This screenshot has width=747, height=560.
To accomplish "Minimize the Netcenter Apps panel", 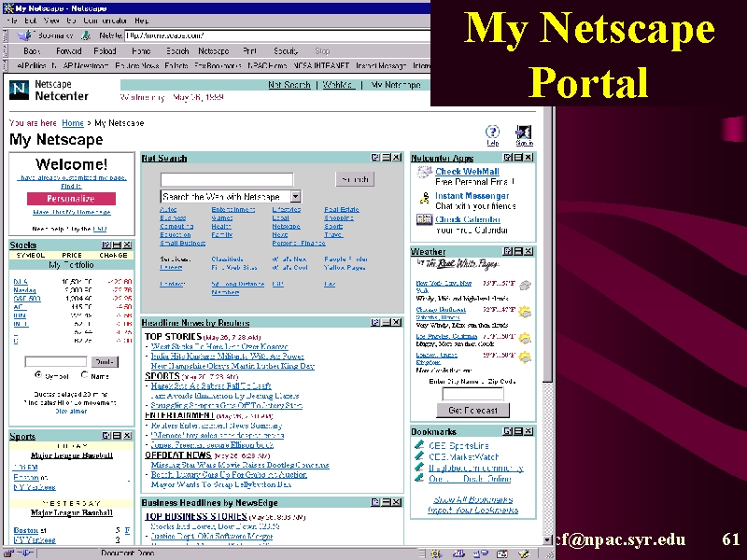I will click(518, 157).
